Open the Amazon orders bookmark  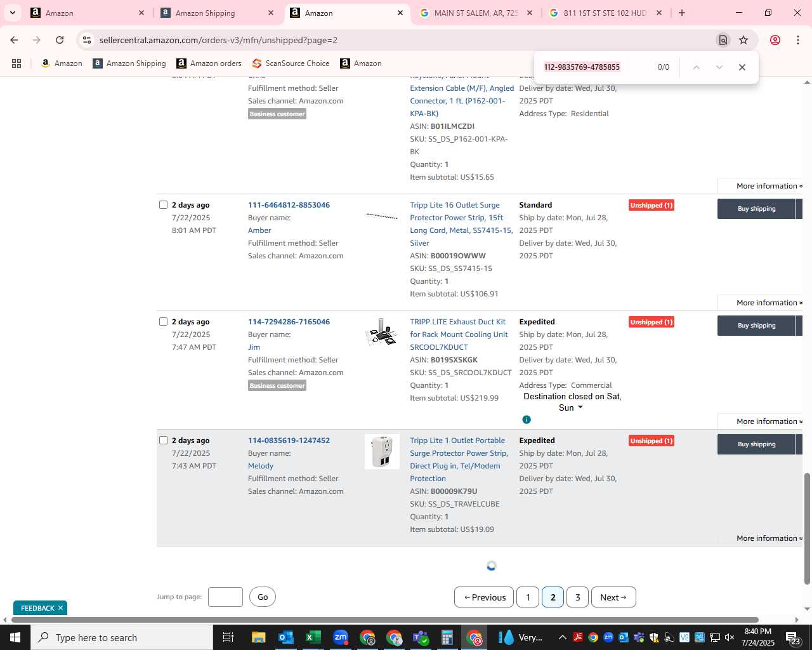click(x=209, y=63)
